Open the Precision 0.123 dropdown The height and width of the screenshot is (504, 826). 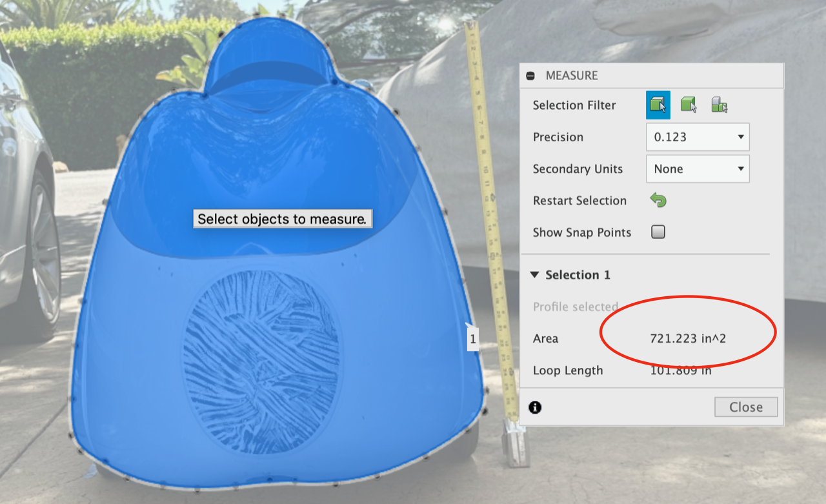[698, 137]
